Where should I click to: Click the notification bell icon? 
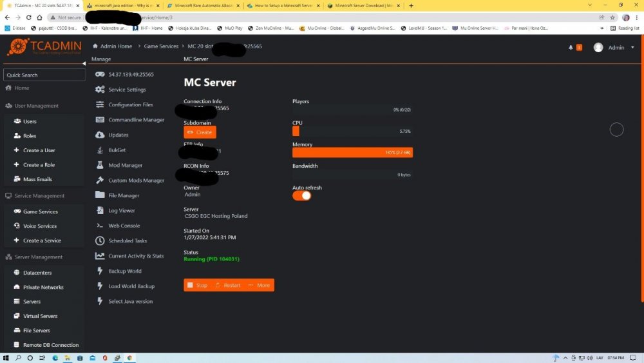(571, 48)
